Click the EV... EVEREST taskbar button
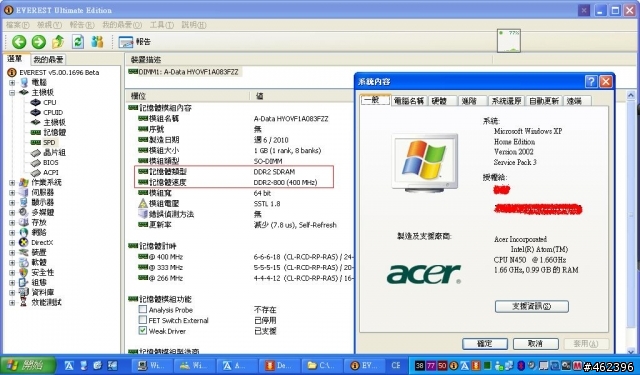The height and width of the screenshot is (375, 640). click(x=365, y=366)
